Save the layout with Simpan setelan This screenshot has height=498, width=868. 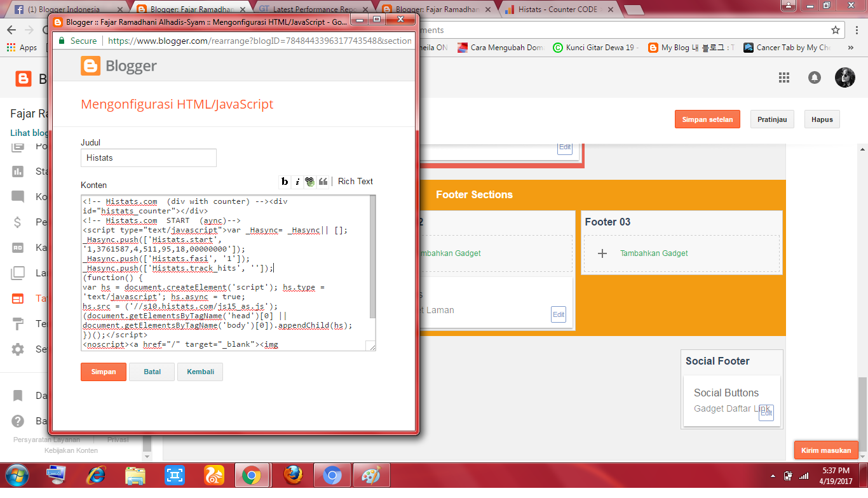point(707,119)
